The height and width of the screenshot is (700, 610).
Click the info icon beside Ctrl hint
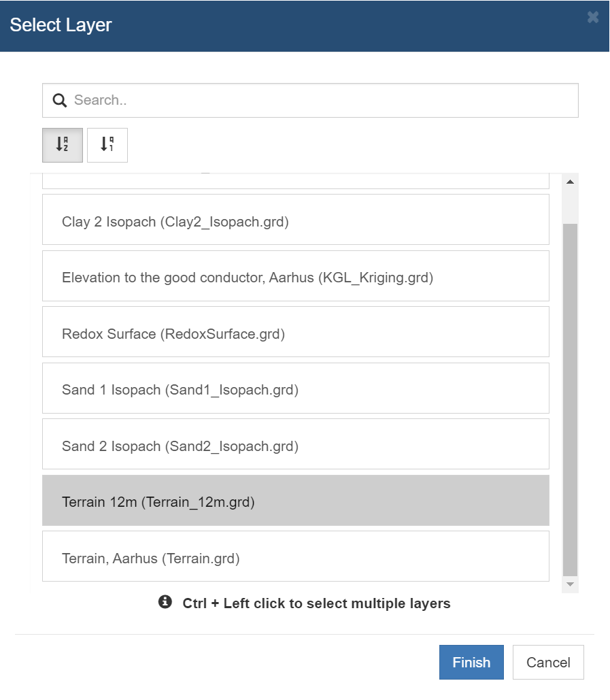point(165,602)
